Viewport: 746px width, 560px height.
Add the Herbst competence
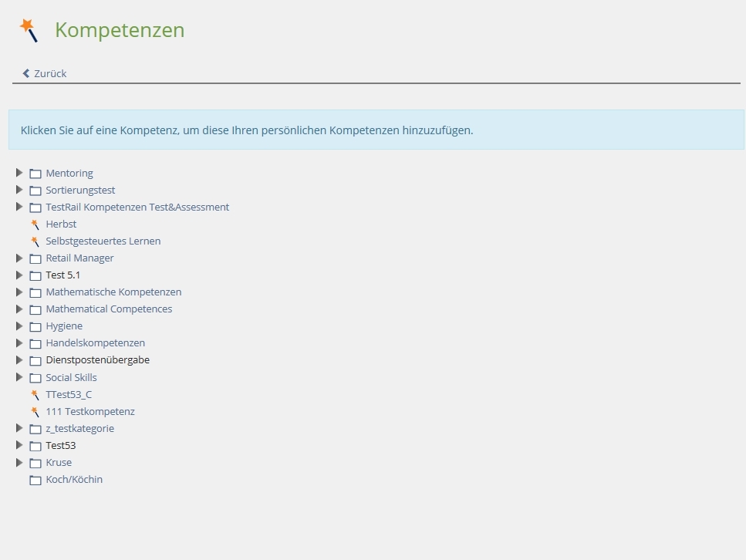tap(61, 224)
